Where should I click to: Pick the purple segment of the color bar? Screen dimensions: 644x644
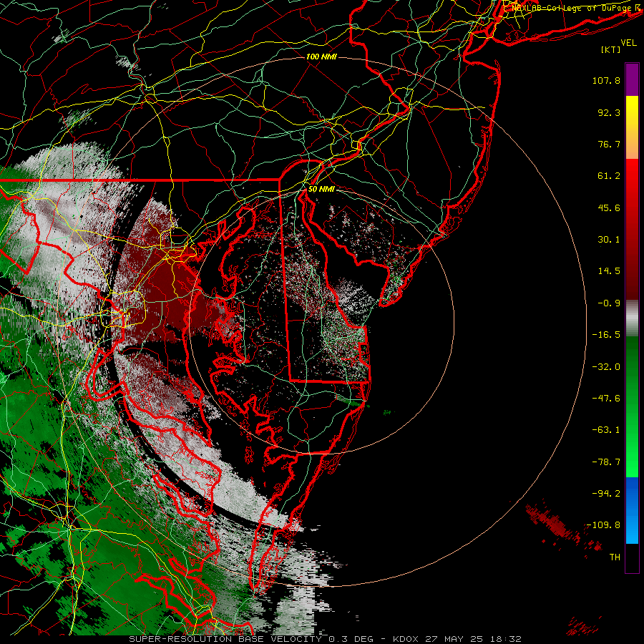click(632, 79)
